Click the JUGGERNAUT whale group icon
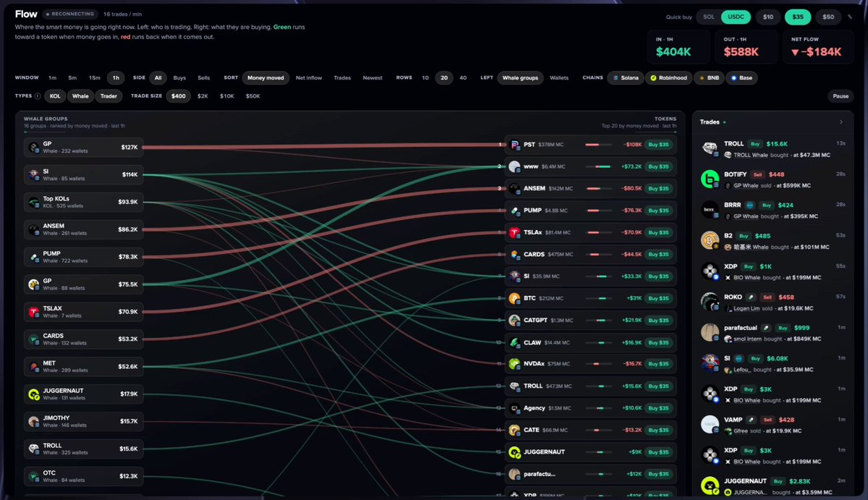 click(33, 394)
